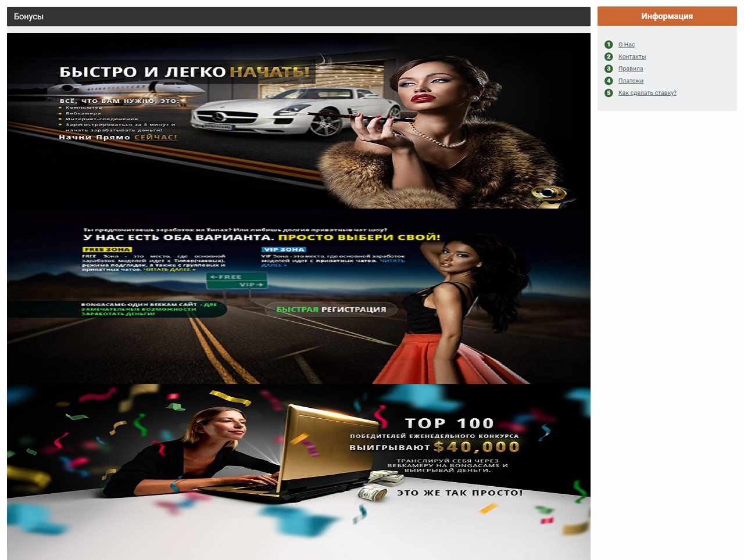
Task: Click the Быстрая регистрация button
Action: 331,310
